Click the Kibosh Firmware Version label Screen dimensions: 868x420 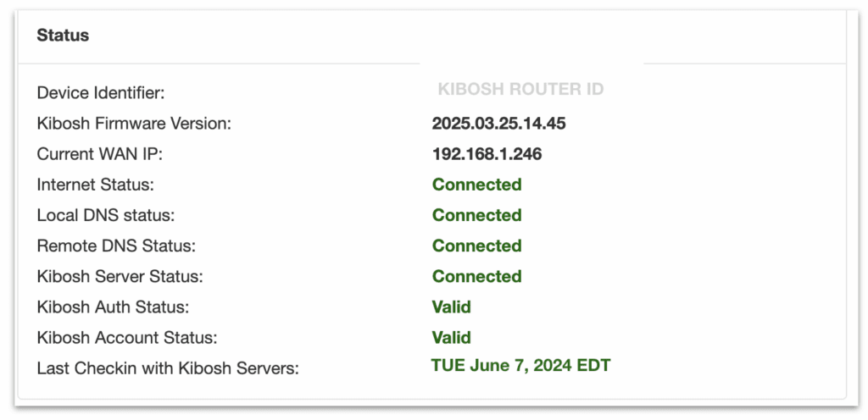coord(134,124)
